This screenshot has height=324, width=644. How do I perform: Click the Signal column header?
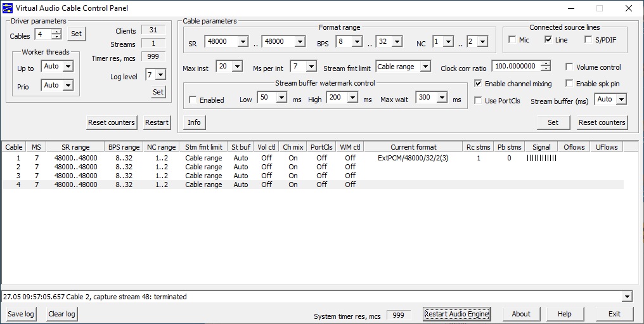(541, 147)
